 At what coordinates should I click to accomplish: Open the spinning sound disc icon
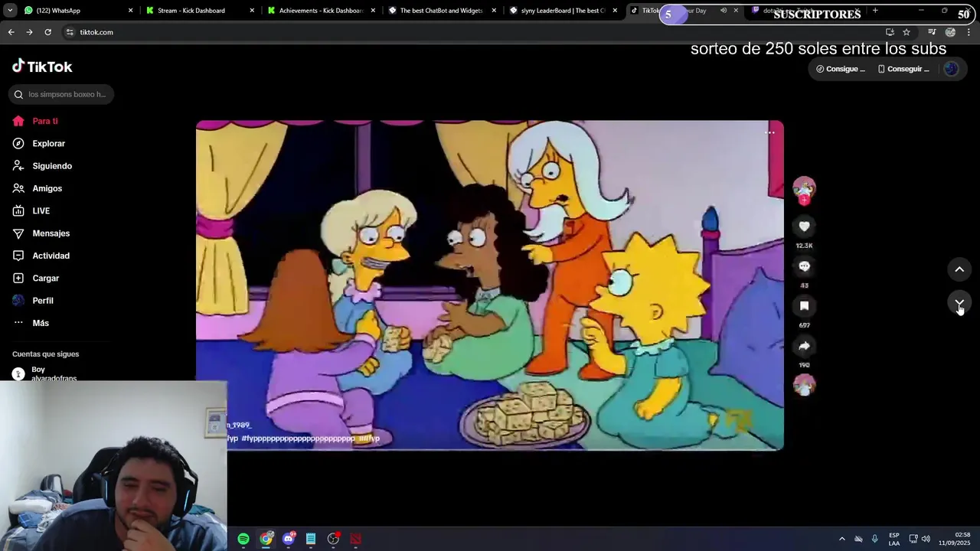tap(804, 385)
